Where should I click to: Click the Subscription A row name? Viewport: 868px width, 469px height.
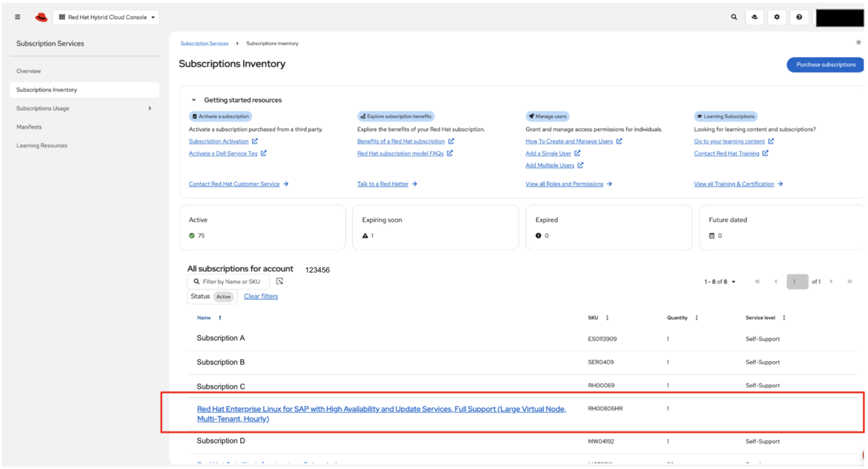tap(221, 338)
